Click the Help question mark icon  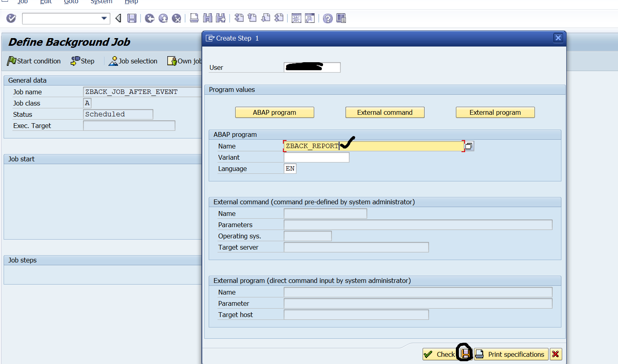[327, 18]
